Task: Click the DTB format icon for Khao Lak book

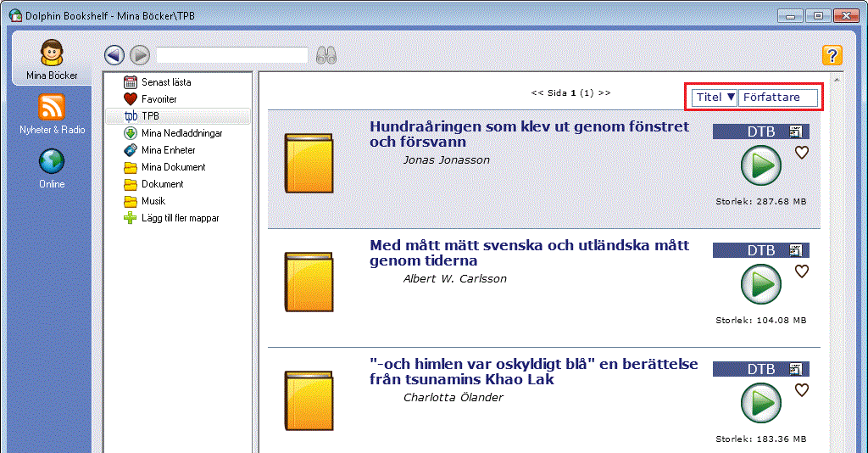Action: pyautogui.click(x=795, y=369)
